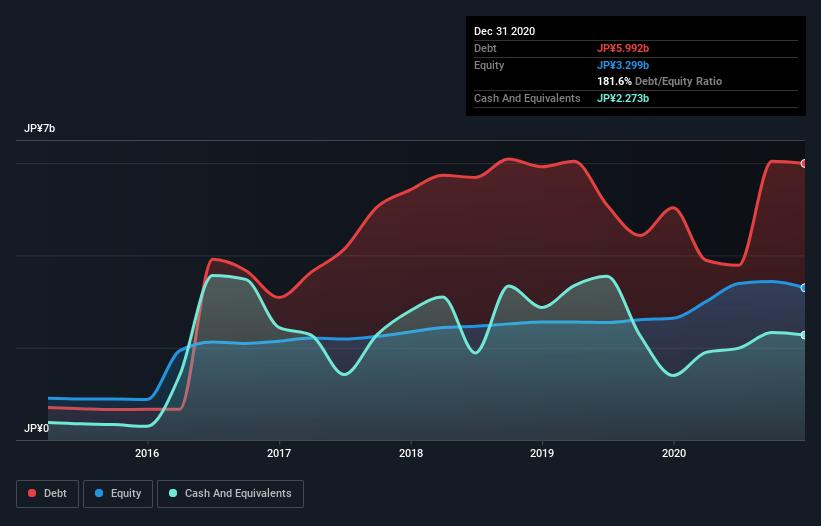821x526 pixels.
Task: Click the Dec 31 2020 tooltip date
Action: 504,31
